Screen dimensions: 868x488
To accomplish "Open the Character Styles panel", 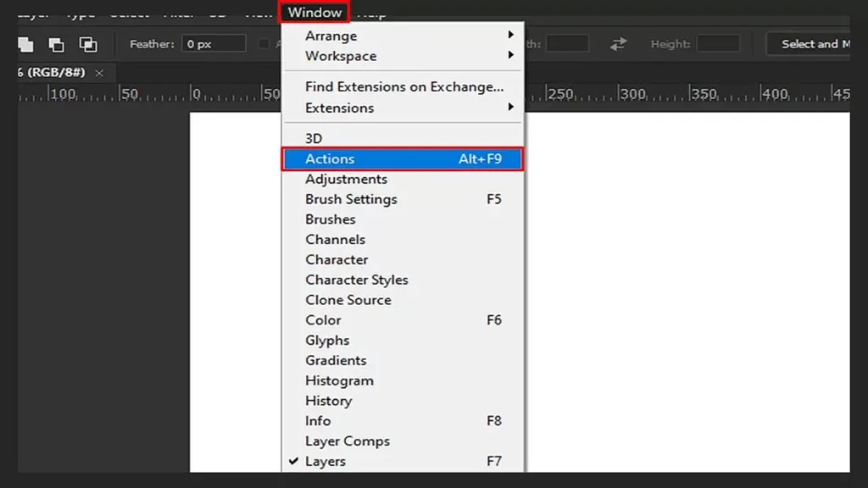I will (403, 280).
